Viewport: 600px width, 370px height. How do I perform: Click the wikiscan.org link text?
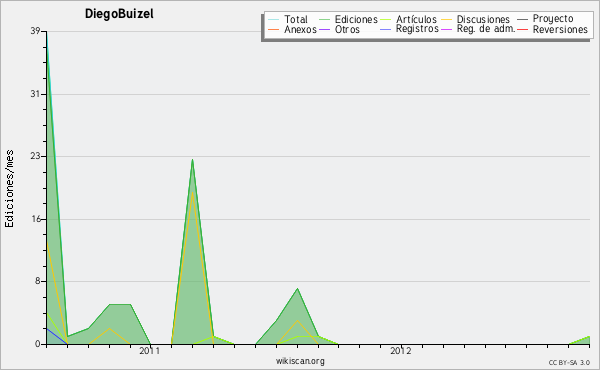click(300, 361)
